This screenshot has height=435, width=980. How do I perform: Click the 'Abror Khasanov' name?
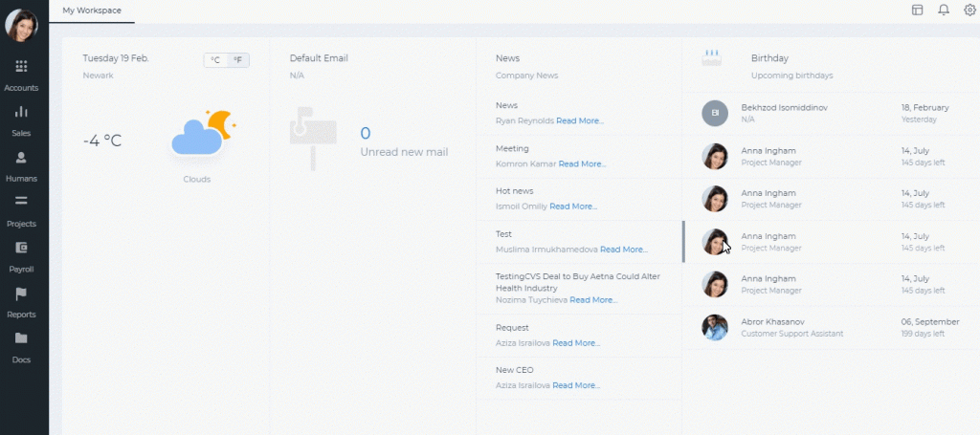772,321
